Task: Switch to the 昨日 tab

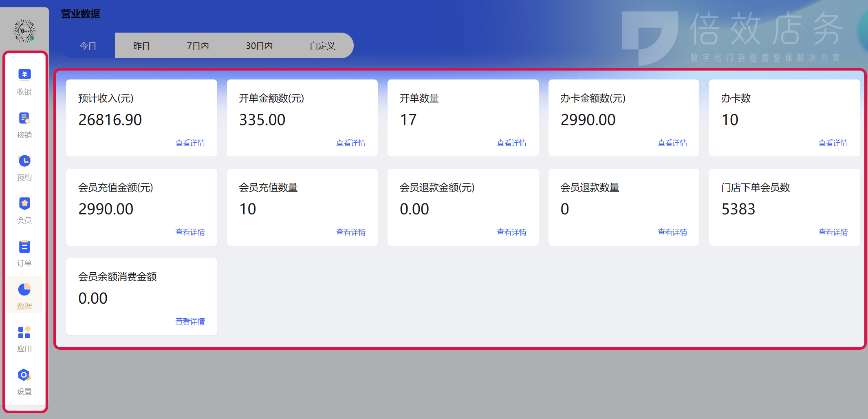Action: click(x=141, y=46)
